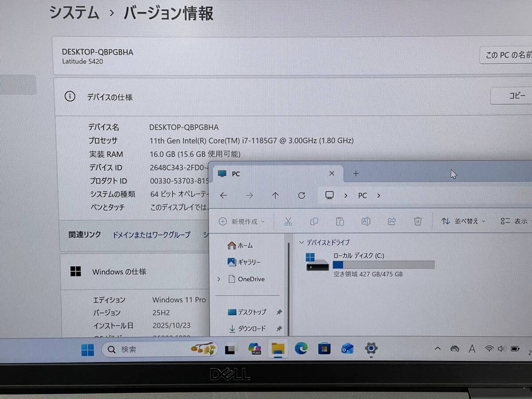
Task: Click chevron after PC in address bar
Action: (x=379, y=196)
